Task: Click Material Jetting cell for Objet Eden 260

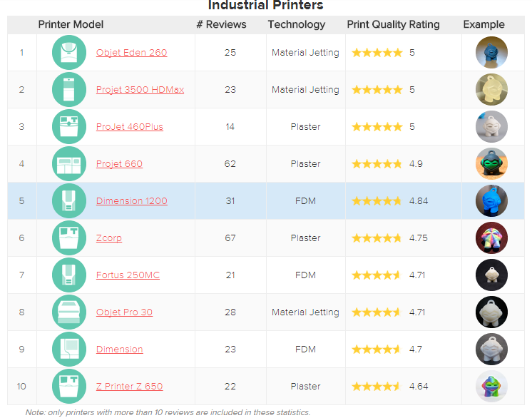Action: pyautogui.click(x=305, y=53)
